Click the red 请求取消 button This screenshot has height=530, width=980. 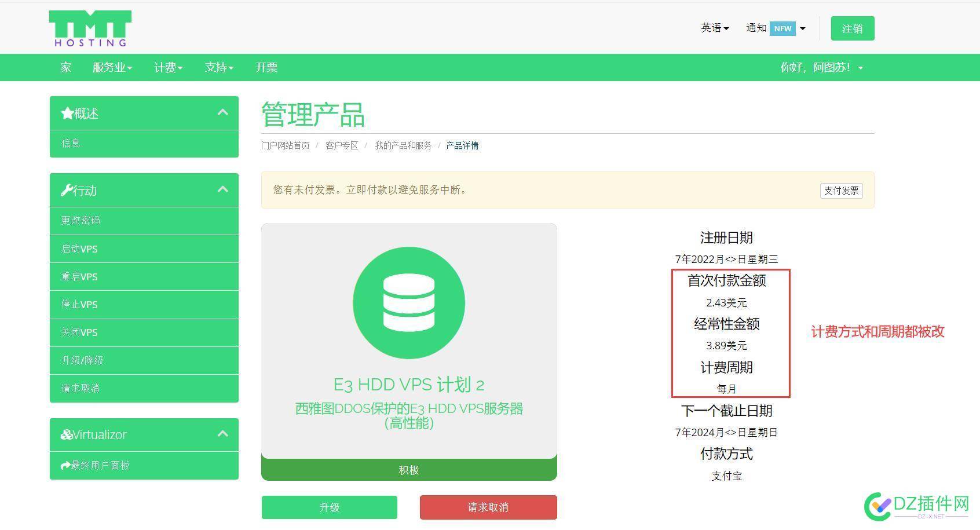(x=488, y=507)
